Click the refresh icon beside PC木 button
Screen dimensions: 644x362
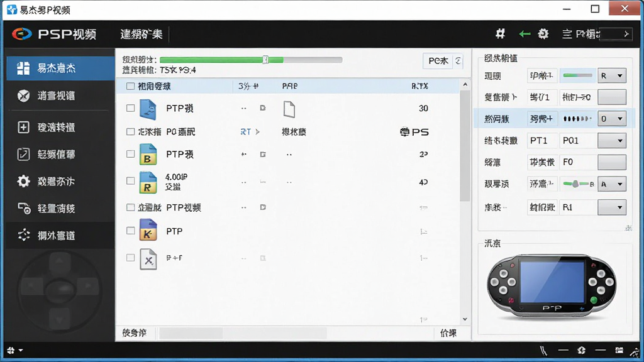(x=458, y=61)
